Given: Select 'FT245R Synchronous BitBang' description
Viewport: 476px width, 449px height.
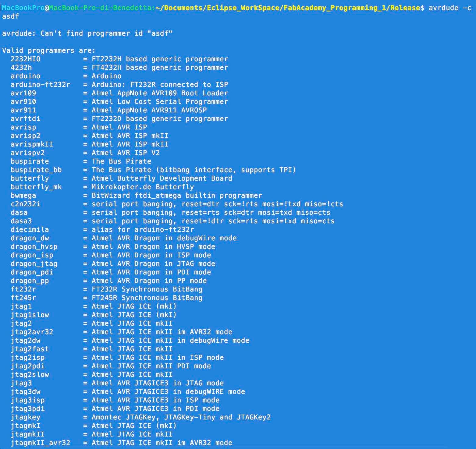Looking at the screenshot, I should (147, 298).
